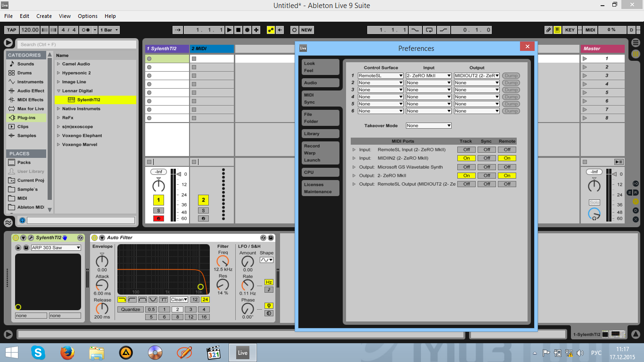
Task: Open Packs under Places
Action: (x=26, y=163)
